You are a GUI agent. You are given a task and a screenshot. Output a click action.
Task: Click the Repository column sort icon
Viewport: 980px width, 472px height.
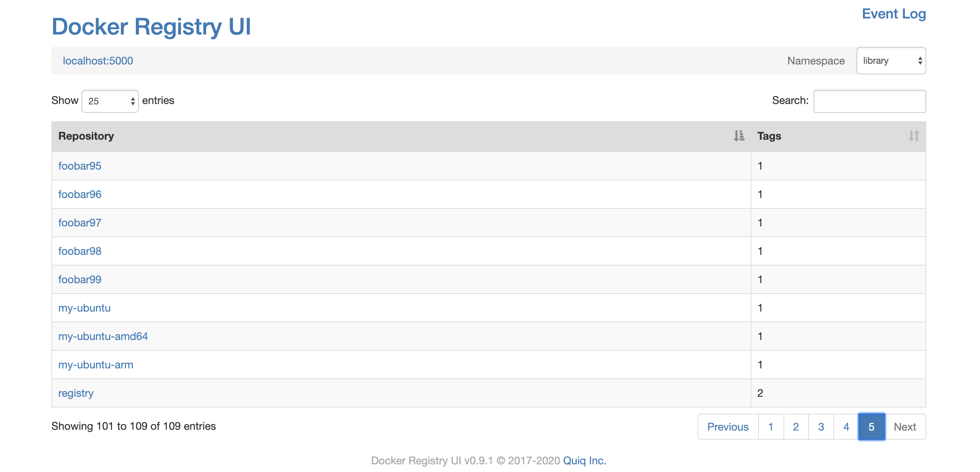(739, 136)
